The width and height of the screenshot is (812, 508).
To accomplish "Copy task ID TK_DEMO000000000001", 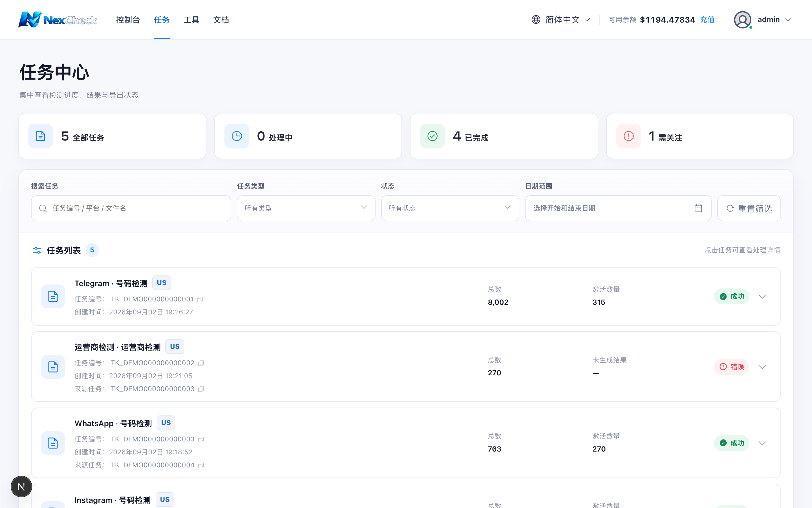I will [x=200, y=299].
